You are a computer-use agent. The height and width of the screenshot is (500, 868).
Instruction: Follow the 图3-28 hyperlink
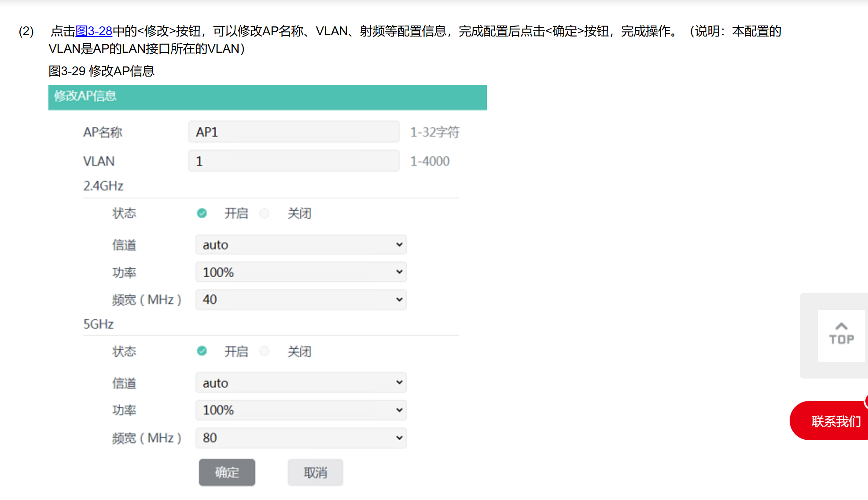94,31
